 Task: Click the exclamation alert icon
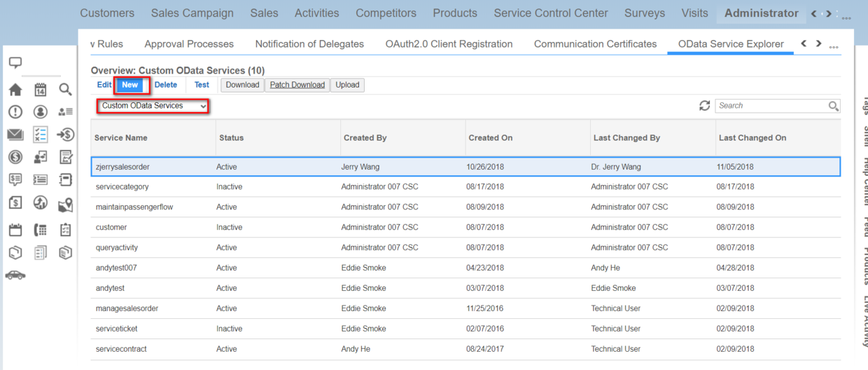coord(15,112)
